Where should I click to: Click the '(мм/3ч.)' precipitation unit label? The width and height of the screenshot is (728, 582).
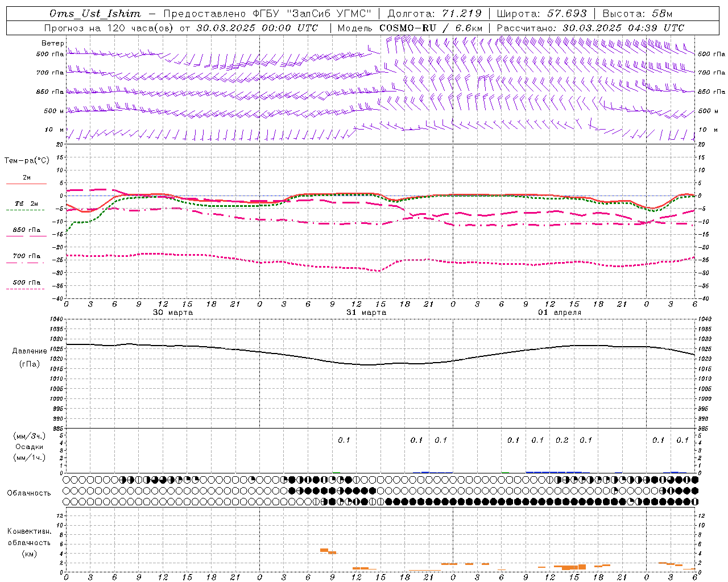tap(30, 436)
